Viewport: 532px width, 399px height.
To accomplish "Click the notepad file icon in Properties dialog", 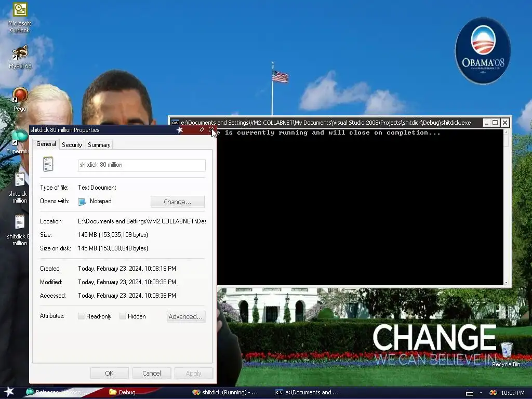I will coord(48,164).
